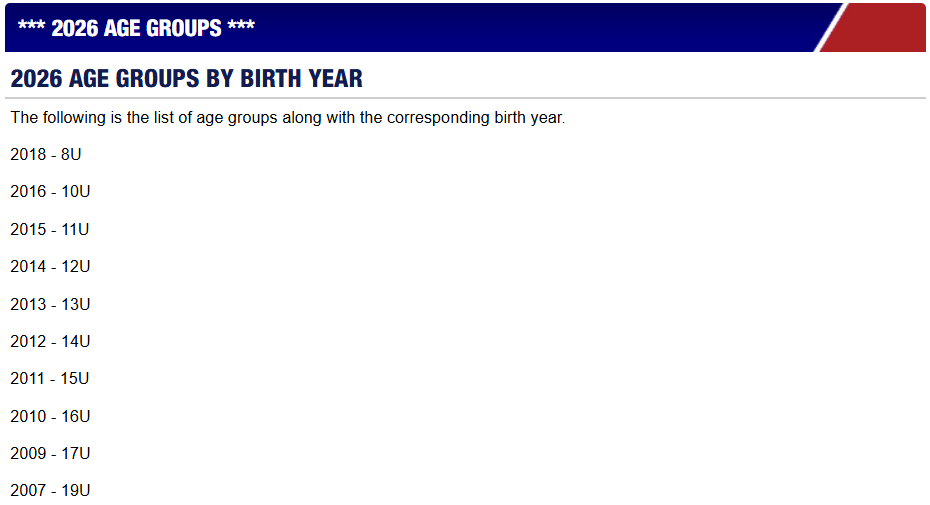This screenshot has width=930, height=505.
Task: Click the '2018 - 8U' line
Action: (46, 155)
